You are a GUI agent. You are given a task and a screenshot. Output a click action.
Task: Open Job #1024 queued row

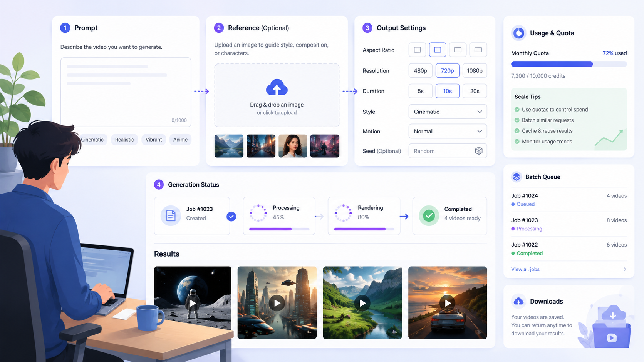(569, 200)
